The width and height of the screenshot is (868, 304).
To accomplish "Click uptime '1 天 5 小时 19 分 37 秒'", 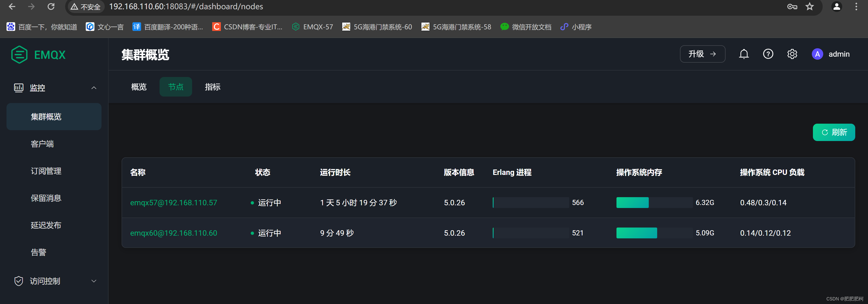I will [358, 203].
